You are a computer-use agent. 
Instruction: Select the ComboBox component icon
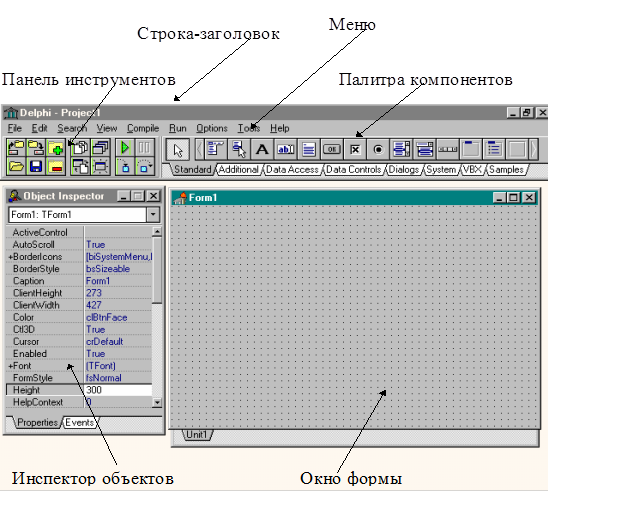(x=424, y=150)
